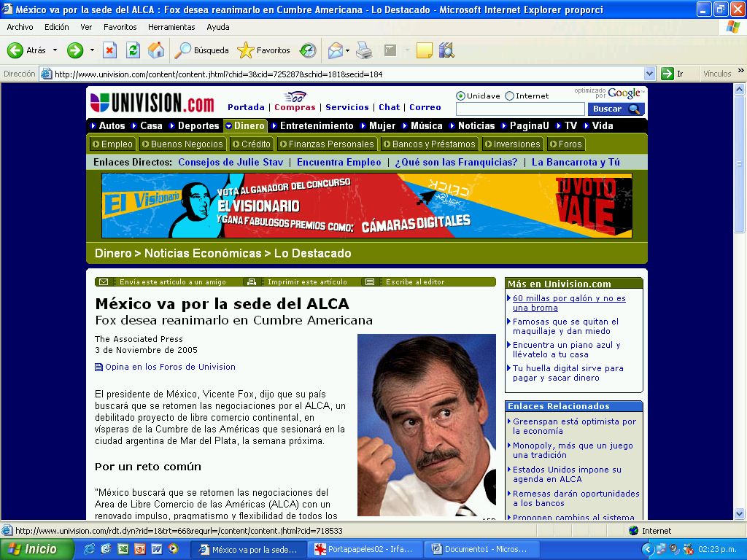Screen dimensions: 747x560
Task: Click the vertical scrollbar down arrow
Action: click(x=740, y=514)
